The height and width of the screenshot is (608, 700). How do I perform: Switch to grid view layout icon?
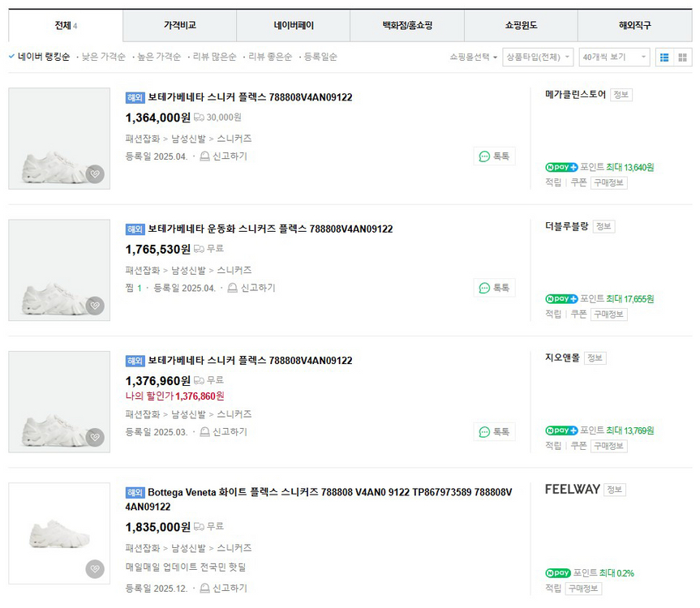(x=683, y=58)
